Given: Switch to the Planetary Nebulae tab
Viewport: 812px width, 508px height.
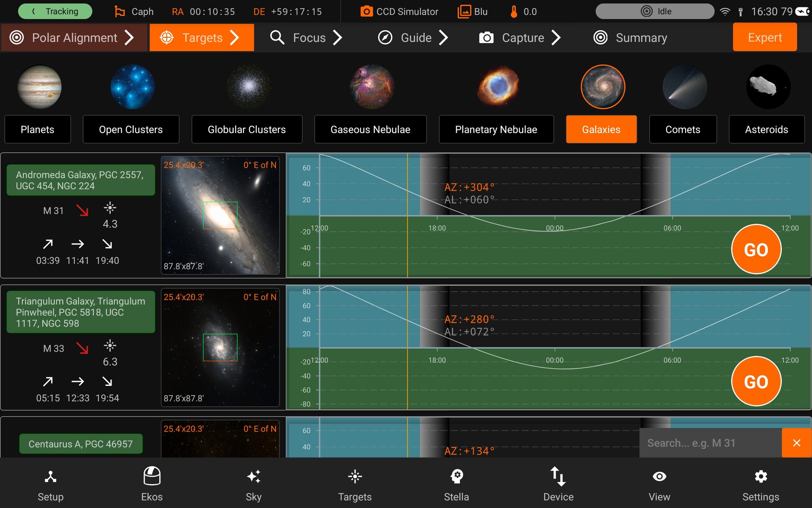Looking at the screenshot, I should pos(496,129).
